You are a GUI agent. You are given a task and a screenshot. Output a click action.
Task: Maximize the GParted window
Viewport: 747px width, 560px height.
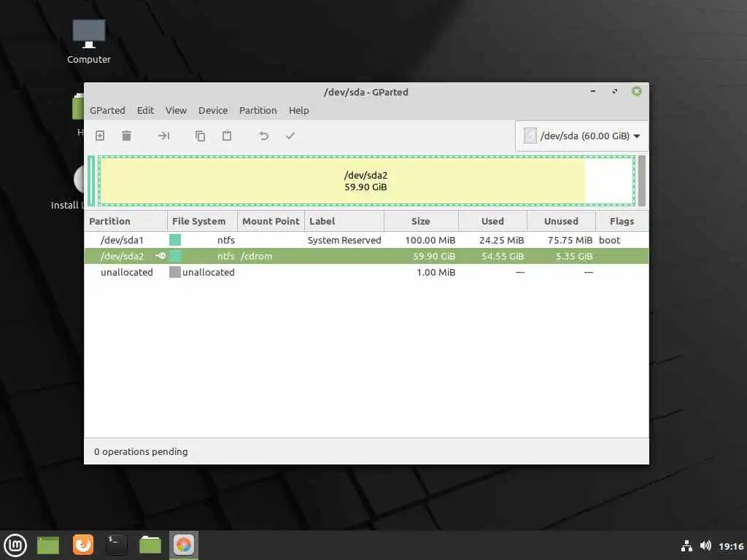click(x=615, y=91)
